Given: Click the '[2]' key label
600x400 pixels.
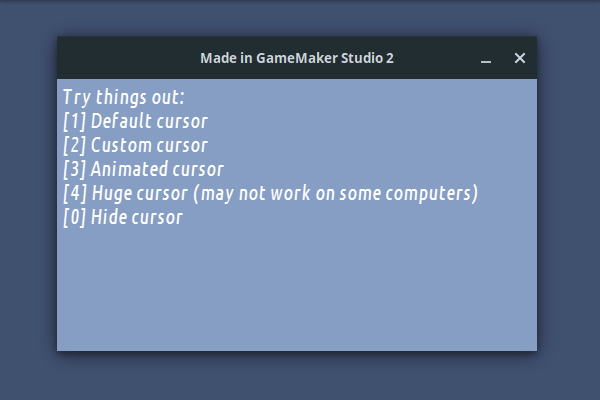Looking at the screenshot, I should pos(74,146).
